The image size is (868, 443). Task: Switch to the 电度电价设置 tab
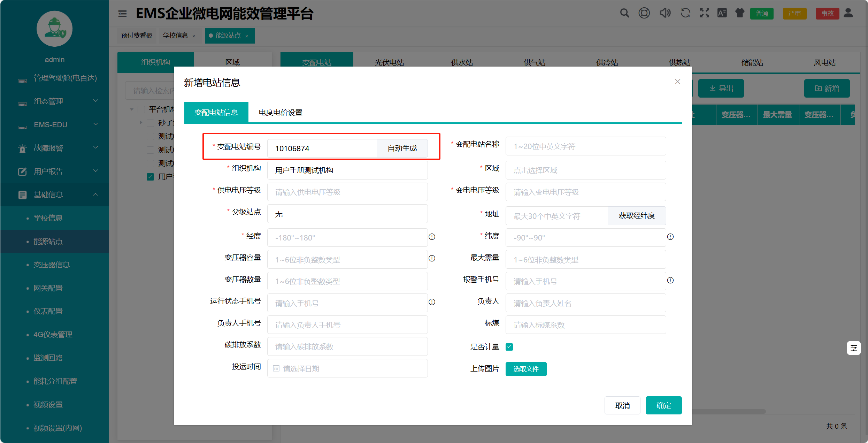click(x=281, y=113)
